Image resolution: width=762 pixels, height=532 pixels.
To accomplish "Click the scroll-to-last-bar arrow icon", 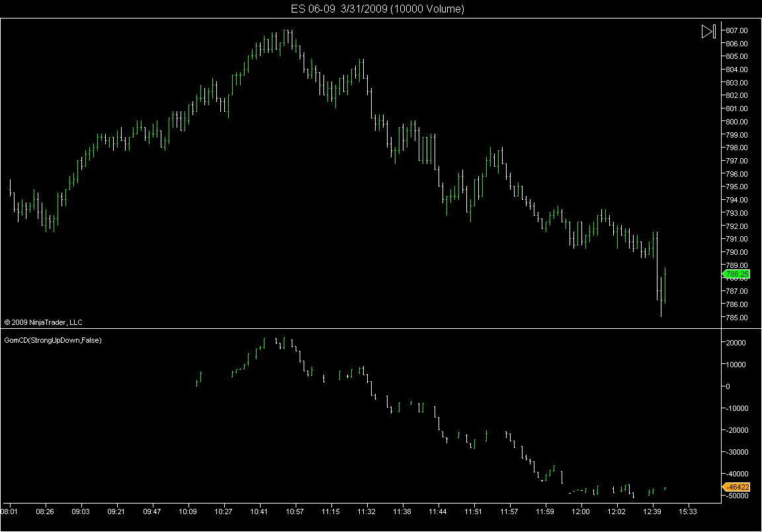I will click(708, 32).
